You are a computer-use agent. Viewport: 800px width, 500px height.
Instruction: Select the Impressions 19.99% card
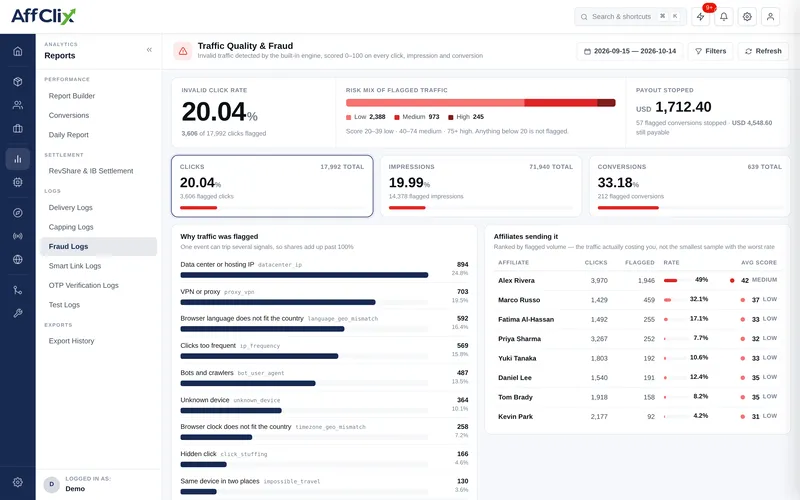[481, 186]
